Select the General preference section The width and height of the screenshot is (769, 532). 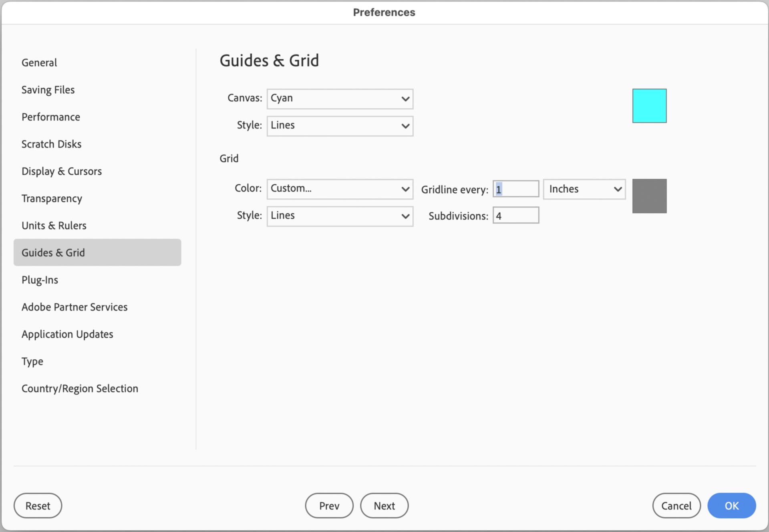click(x=38, y=62)
